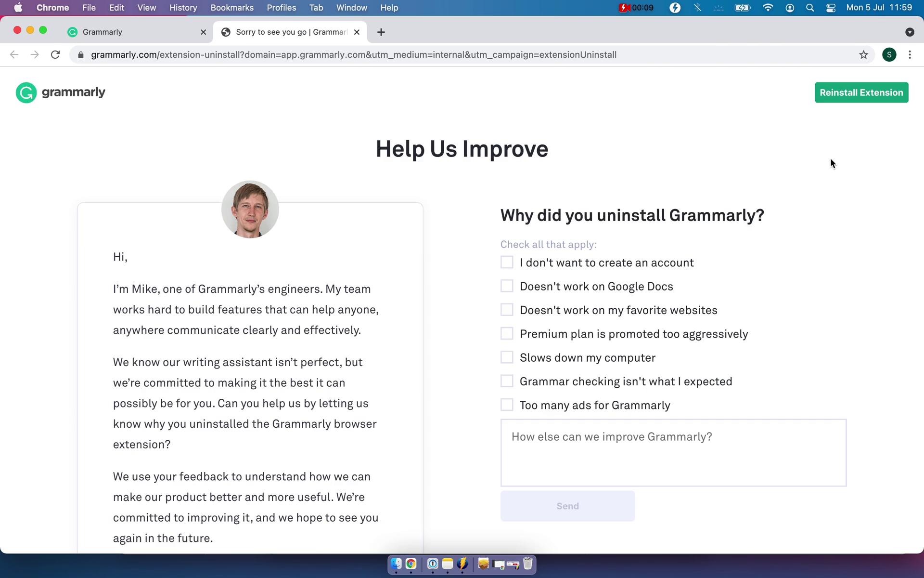Viewport: 924px width, 578px height.
Task: Click the address bar URL
Action: pos(354,55)
